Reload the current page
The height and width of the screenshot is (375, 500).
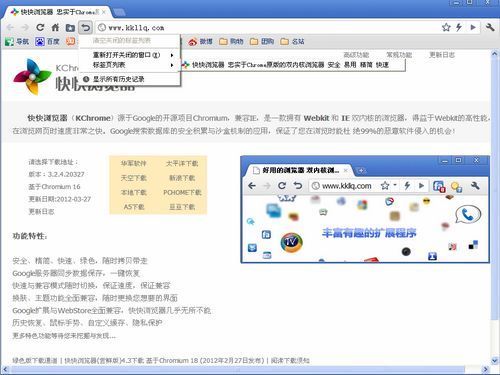pos(40,27)
